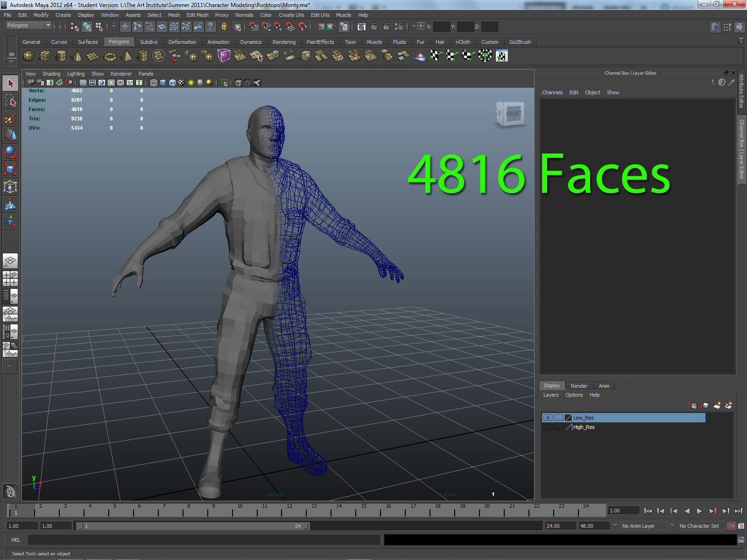Toggle display type of High_Res layer

point(558,427)
